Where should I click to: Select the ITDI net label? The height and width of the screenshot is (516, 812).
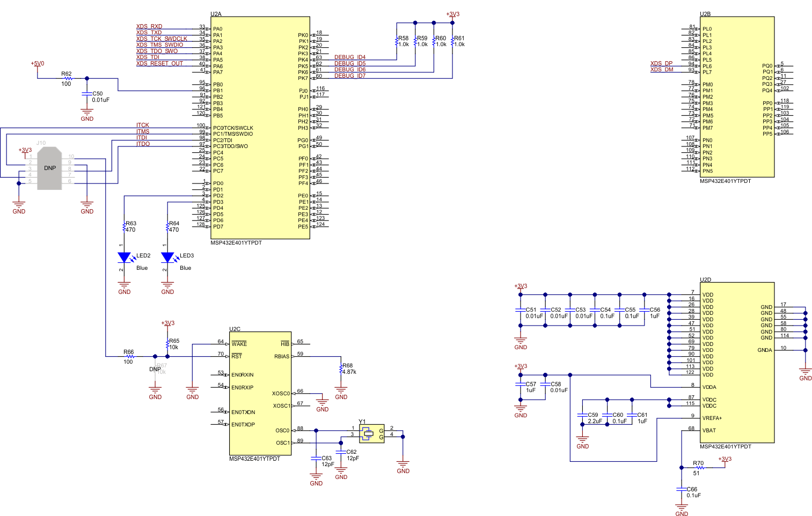click(x=142, y=138)
